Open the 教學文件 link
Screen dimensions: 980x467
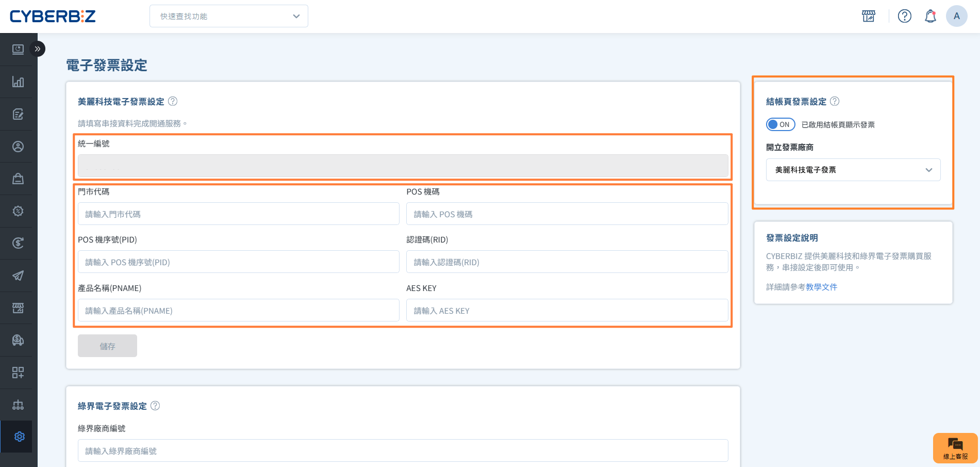[821, 287]
